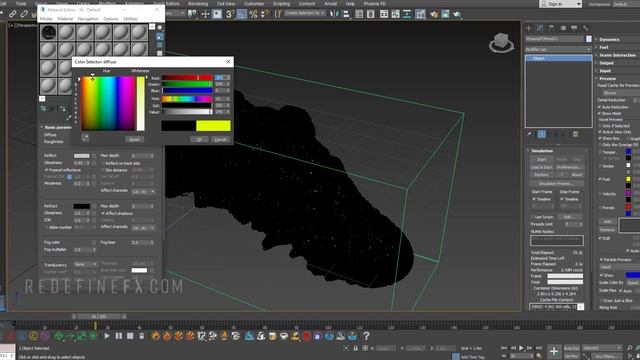
Task: Click the eyedropper icon in Color Selector dialog
Action: click(x=85, y=138)
